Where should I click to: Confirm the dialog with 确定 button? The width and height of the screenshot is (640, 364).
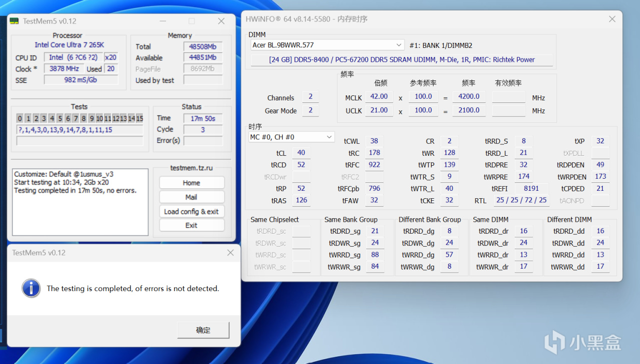click(203, 330)
